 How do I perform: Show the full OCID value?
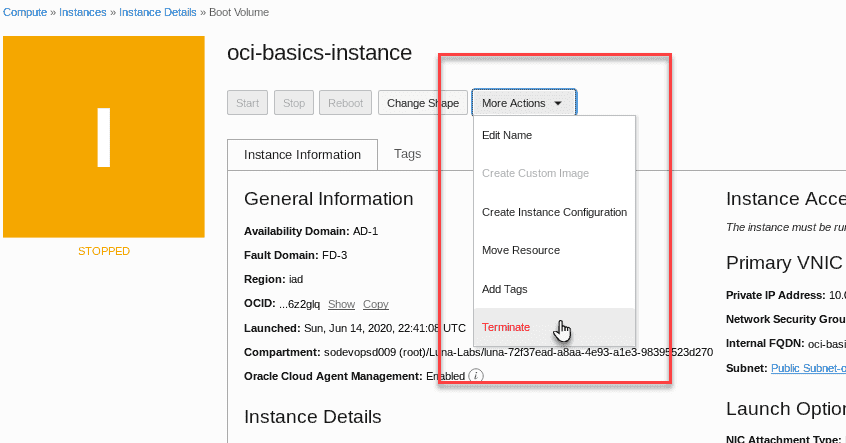pos(342,304)
